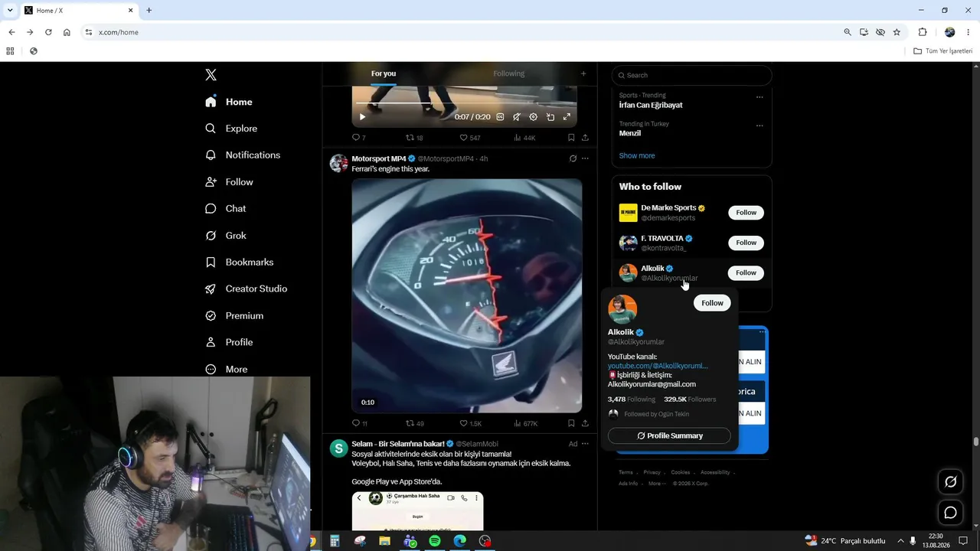
Task: Open Bookmarks from the sidebar
Action: tap(239, 262)
